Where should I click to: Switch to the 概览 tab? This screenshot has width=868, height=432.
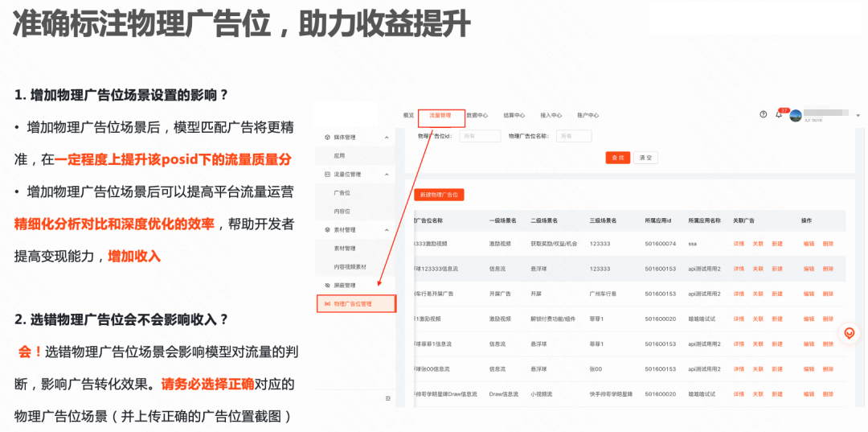[408, 115]
